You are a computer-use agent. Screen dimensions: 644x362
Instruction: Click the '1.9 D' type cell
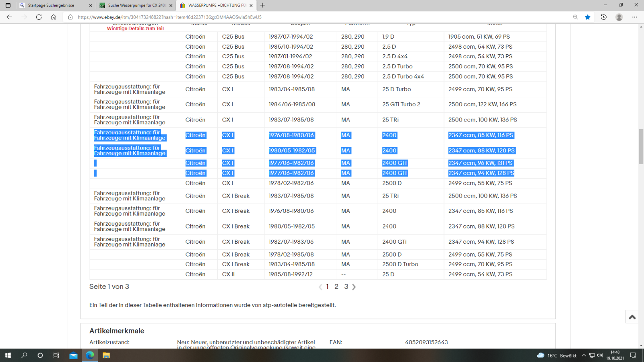click(388, 37)
